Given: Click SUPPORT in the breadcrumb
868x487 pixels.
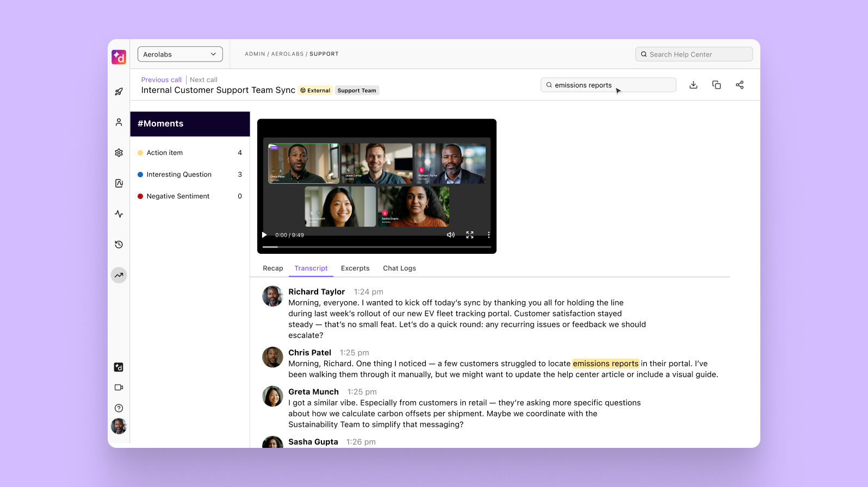Looking at the screenshot, I should [324, 54].
